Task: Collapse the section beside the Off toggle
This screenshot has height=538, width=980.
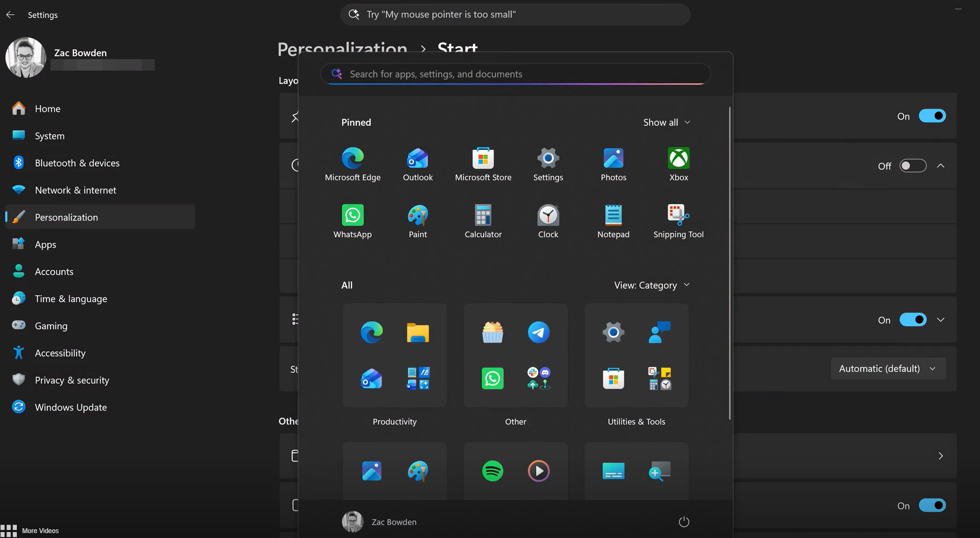Action: click(x=940, y=166)
